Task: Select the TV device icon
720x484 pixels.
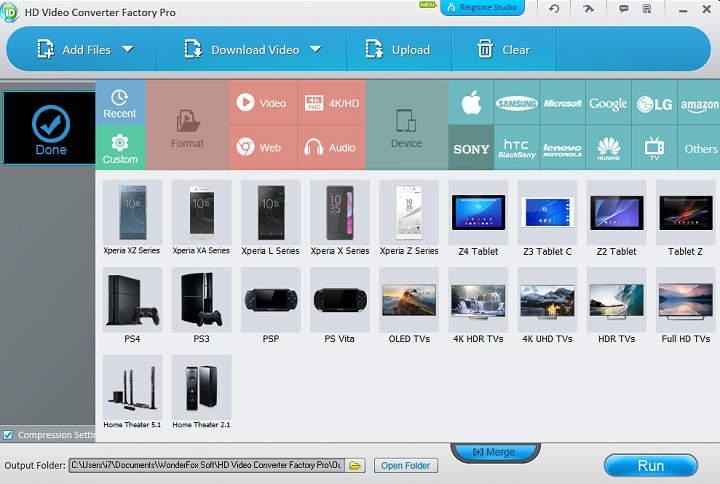Action: click(654, 147)
